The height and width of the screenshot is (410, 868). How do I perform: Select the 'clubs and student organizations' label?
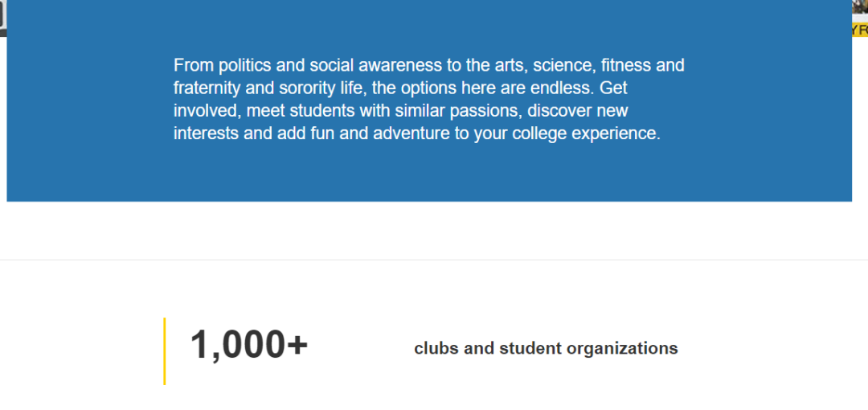tap(546, 349)
